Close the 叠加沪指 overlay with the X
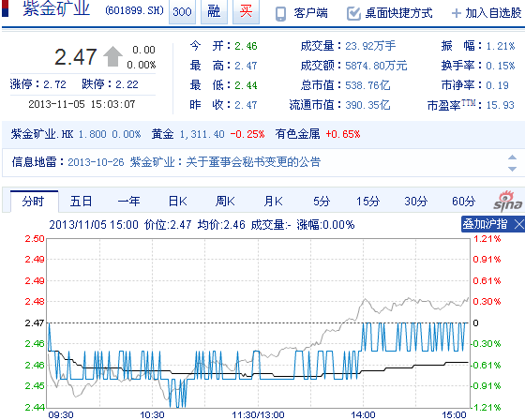The height and width of the screenshot is (420, 525). (519, 224)
